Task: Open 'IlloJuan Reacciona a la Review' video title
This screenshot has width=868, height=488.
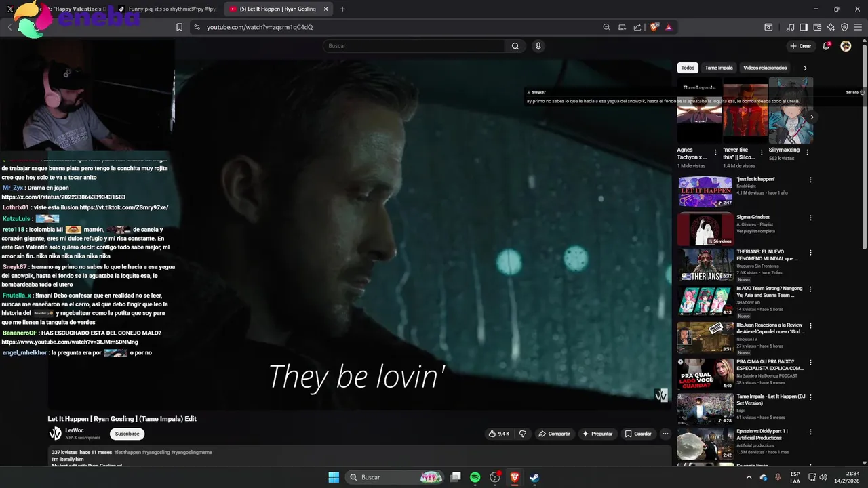Action: 770,328
